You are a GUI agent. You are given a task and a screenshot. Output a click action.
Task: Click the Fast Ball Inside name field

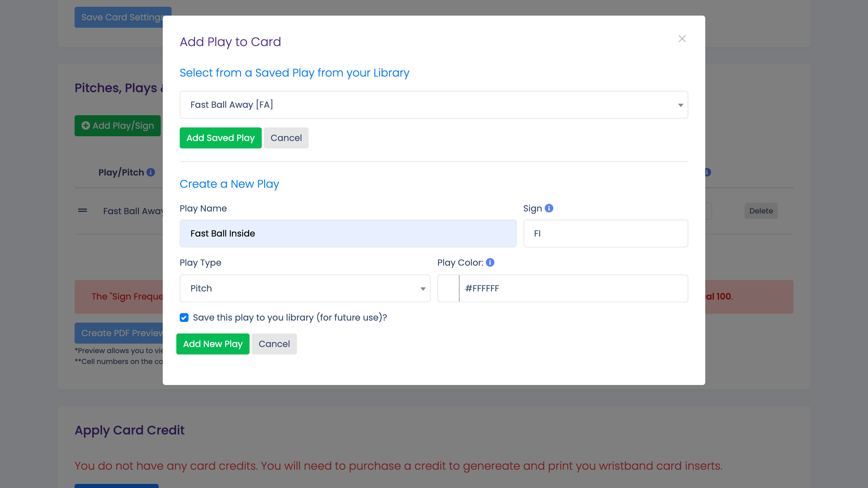pyautogui.click(x=348, y=233)
